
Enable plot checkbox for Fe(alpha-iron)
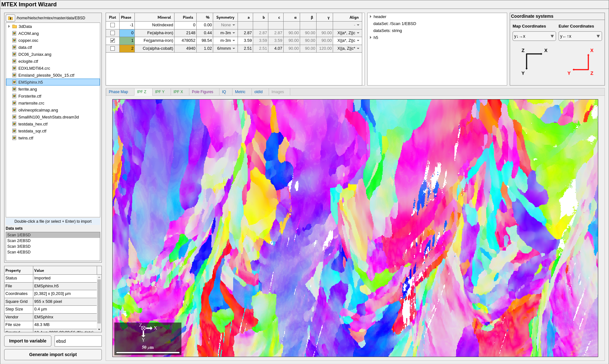pos(113,33)
